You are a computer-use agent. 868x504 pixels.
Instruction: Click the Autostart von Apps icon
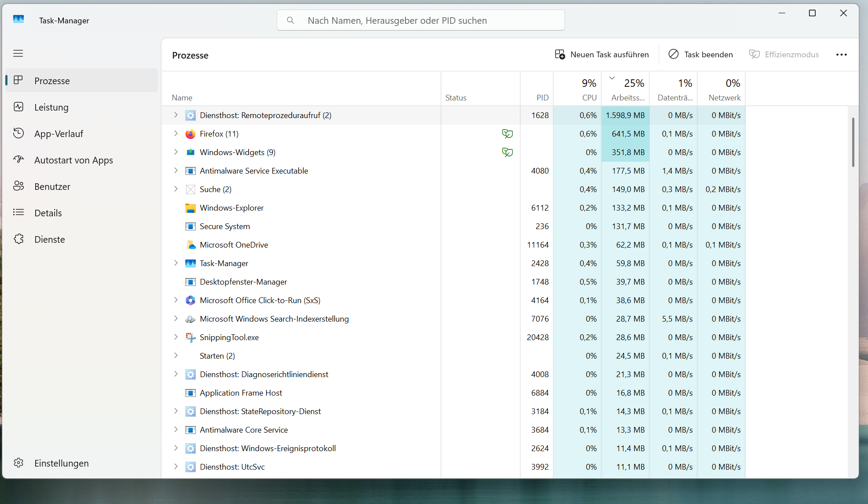(x=18, y=159)
